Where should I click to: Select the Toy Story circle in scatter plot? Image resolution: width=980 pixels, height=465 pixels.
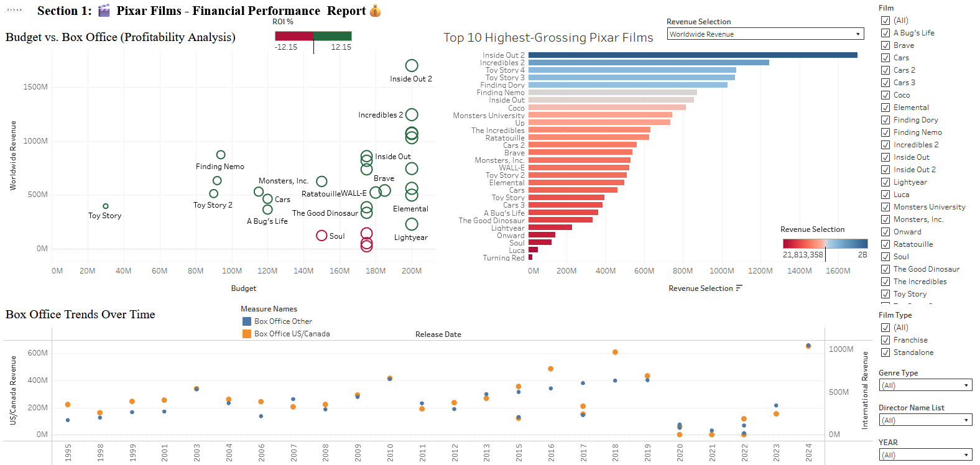[x=106, y=206]
